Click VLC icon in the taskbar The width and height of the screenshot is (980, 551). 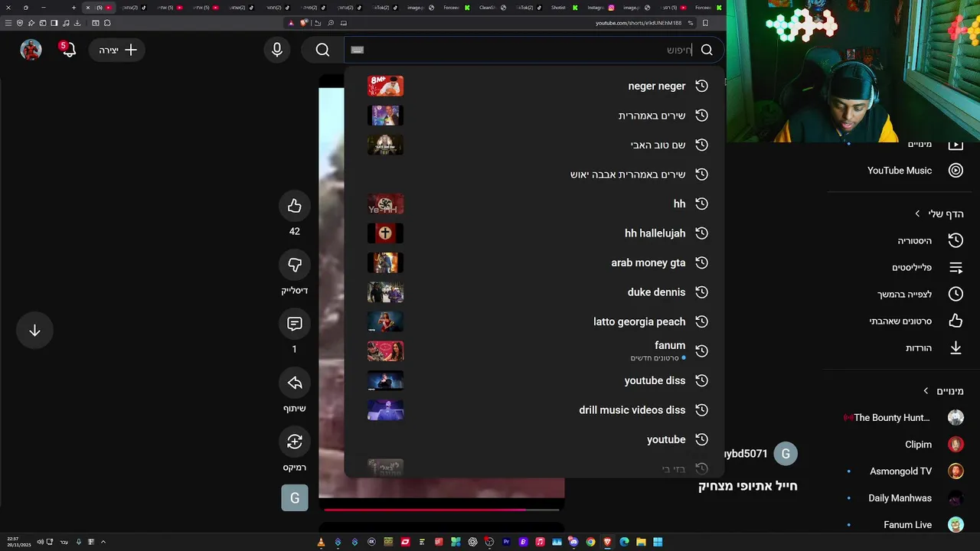tap(321, 542)
